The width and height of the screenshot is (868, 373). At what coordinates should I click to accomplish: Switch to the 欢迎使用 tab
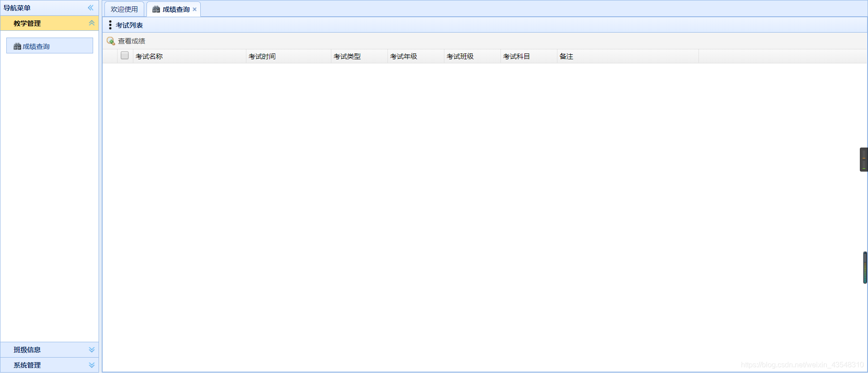[124, 9]
